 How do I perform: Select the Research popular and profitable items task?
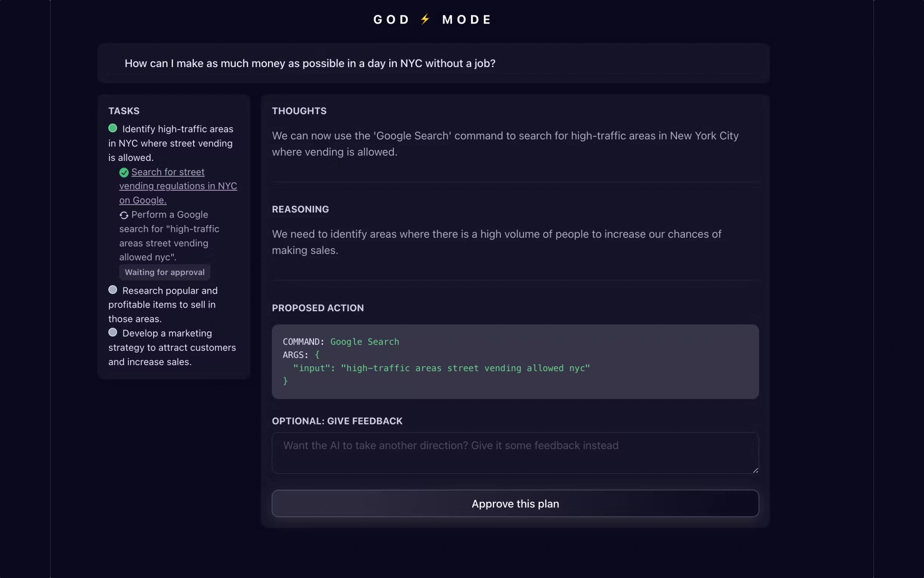(x=163, y=305)
